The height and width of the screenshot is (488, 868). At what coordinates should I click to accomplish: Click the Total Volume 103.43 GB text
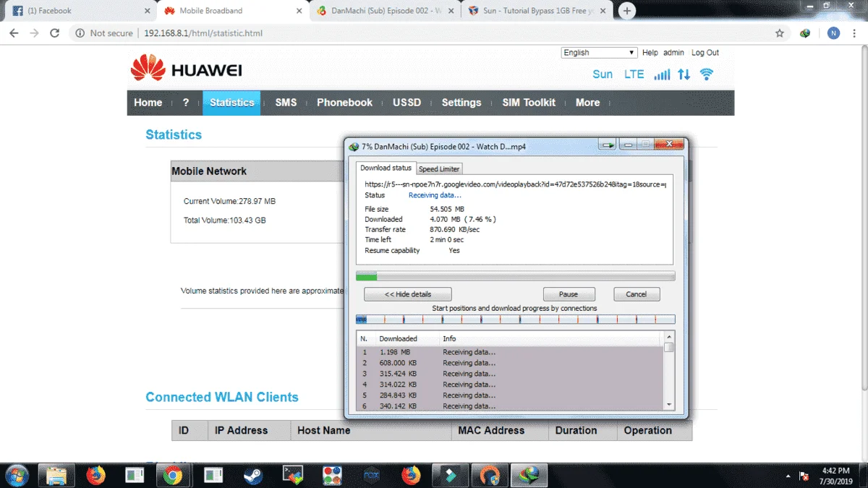(x=224, y=220)
